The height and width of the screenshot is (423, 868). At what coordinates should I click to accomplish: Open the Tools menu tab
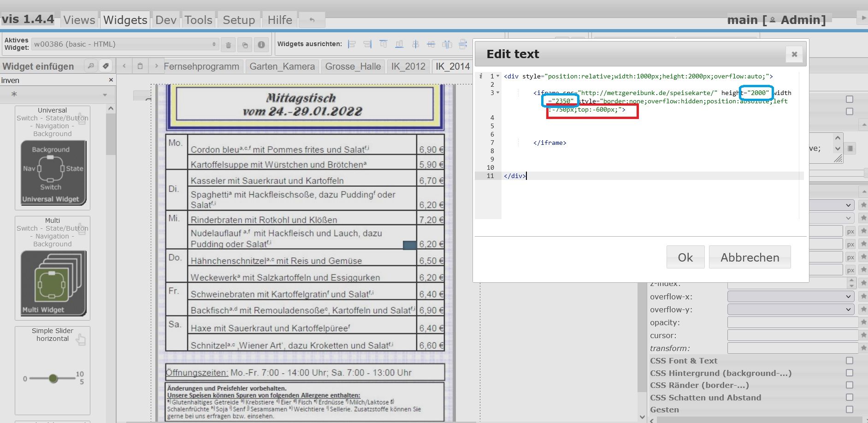point(199,20)
